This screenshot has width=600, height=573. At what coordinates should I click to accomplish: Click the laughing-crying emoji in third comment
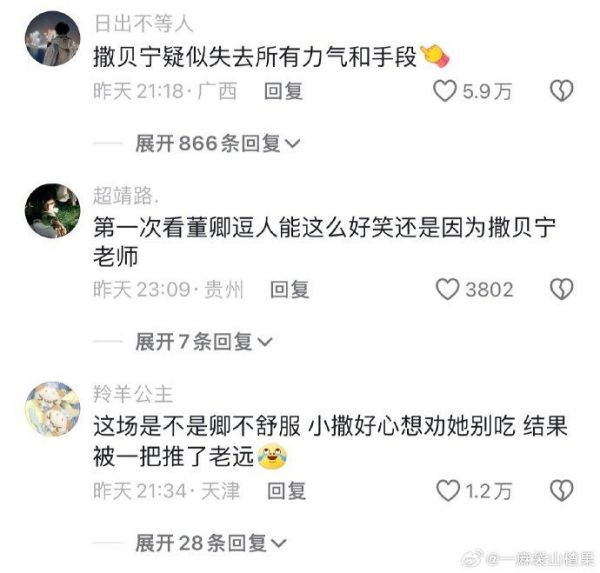pyautogui.click(x=272, y=456)
